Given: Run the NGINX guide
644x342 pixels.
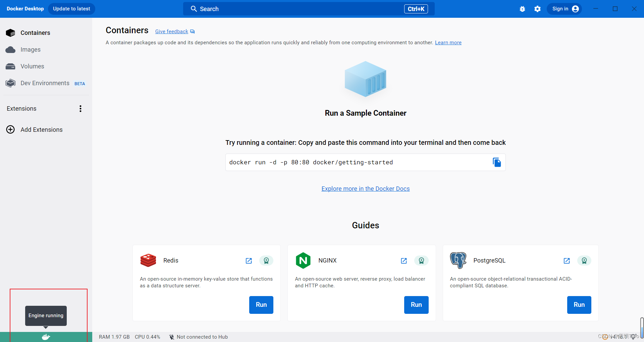Looking at the screenshot, I should coord(416,305).
